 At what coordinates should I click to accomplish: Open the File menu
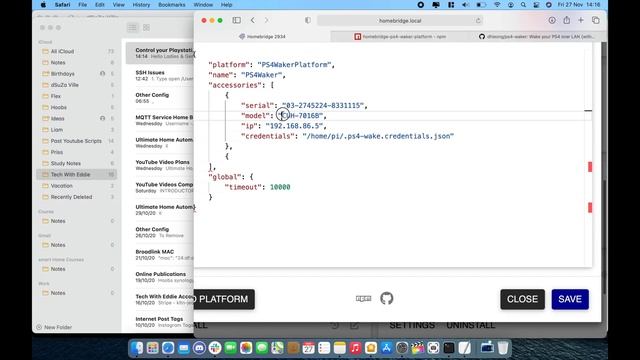[x=82, y=5]
